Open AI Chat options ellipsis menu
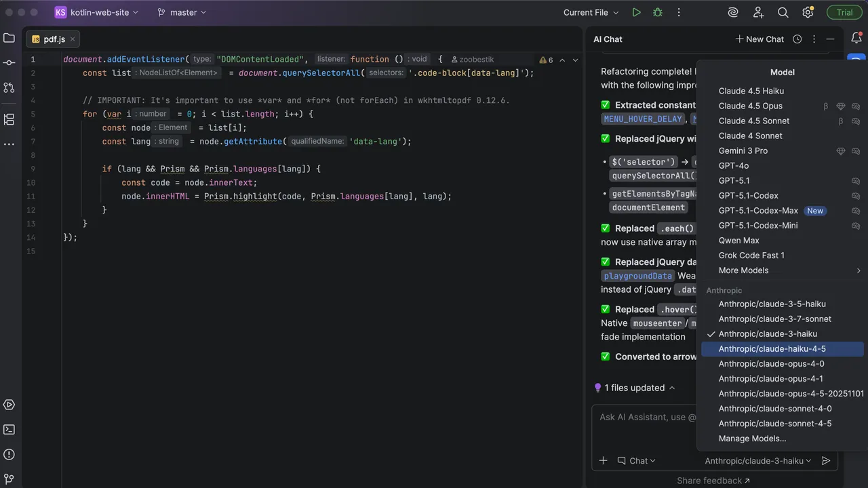Image resolution: width=868 pixels, height=488 pixels. pos(814,39)
